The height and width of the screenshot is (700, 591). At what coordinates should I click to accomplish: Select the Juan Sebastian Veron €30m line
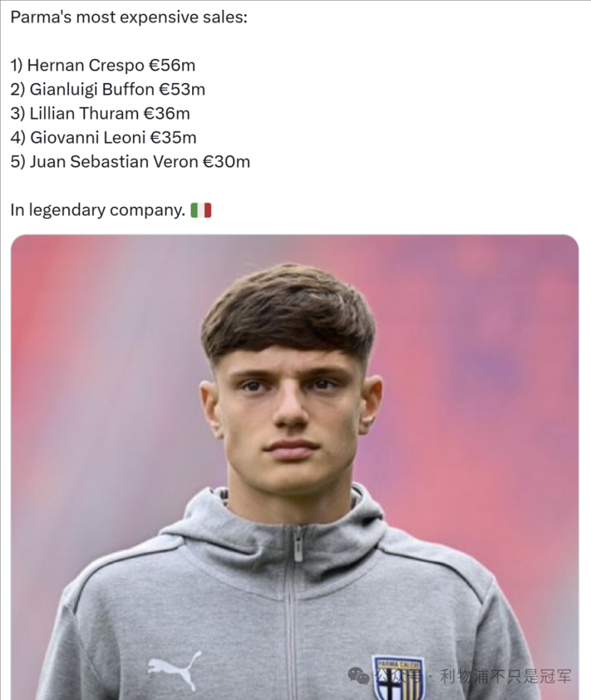coord(130,162)
